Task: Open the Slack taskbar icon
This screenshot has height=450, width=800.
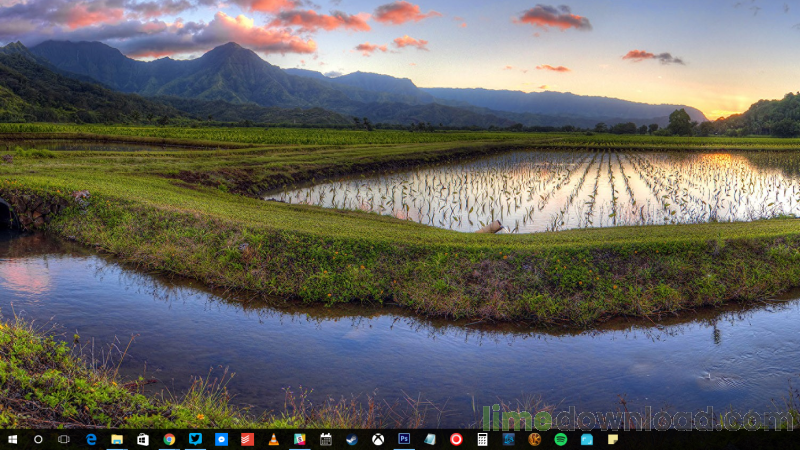Action: click(299, 439)
